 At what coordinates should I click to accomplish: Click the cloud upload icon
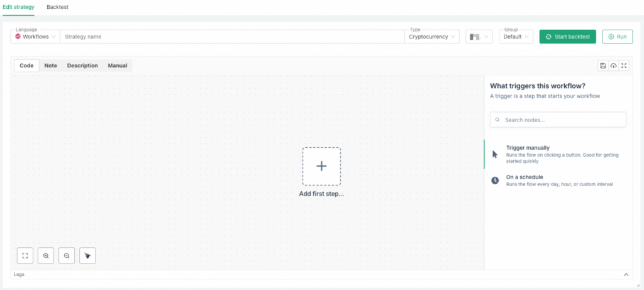(x=614, y=65)
